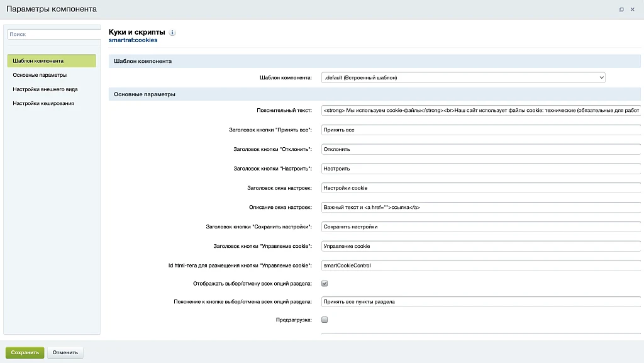
Task: Edit the Принять все button title field
Action: tap(481, 130)
